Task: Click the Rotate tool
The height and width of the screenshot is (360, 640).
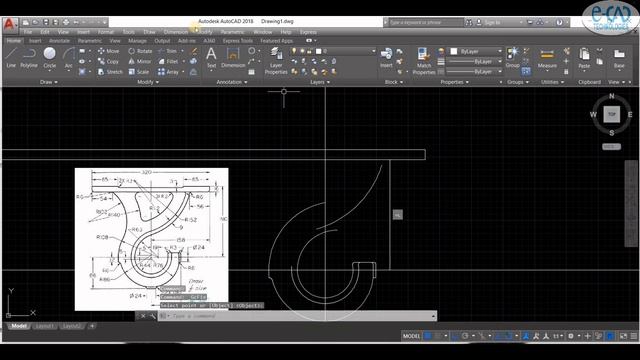Action: tap(140, 51)
